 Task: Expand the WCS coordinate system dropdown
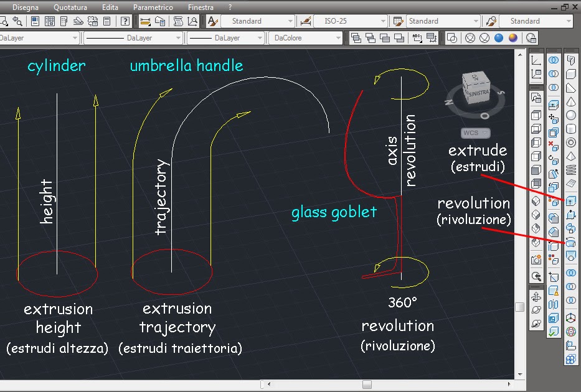pos(476,133)
